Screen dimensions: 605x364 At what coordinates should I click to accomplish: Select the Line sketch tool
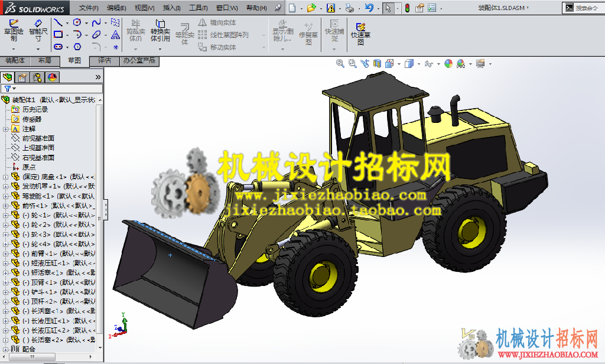tap(58, 22)
